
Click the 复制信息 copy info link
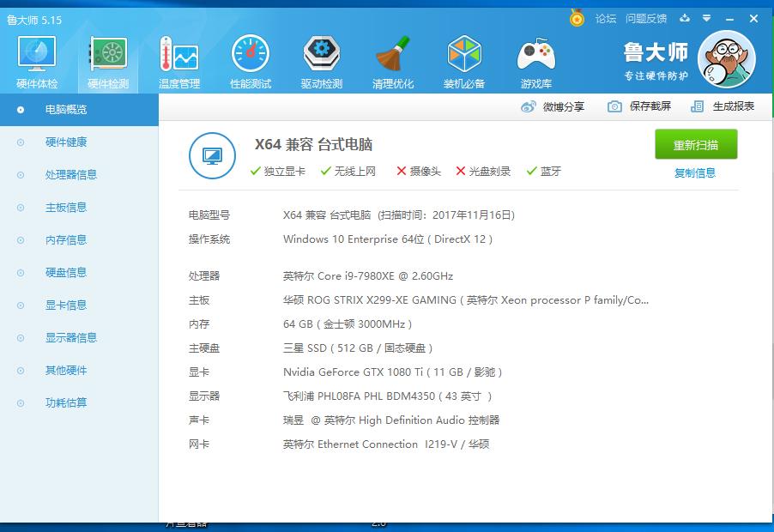click(x=695, y=172)
